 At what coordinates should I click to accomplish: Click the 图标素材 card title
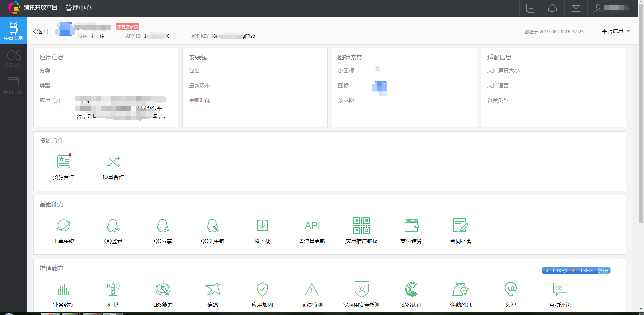coord(350,57)
